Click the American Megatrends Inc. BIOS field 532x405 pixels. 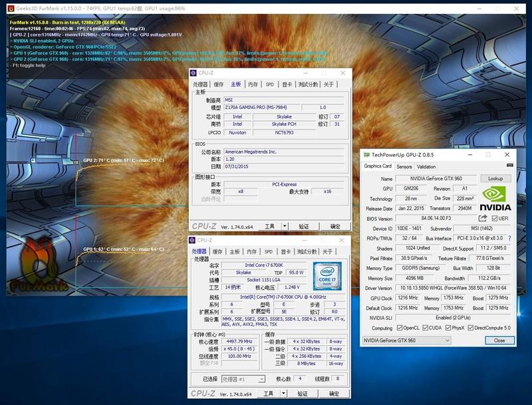[284, 152]
